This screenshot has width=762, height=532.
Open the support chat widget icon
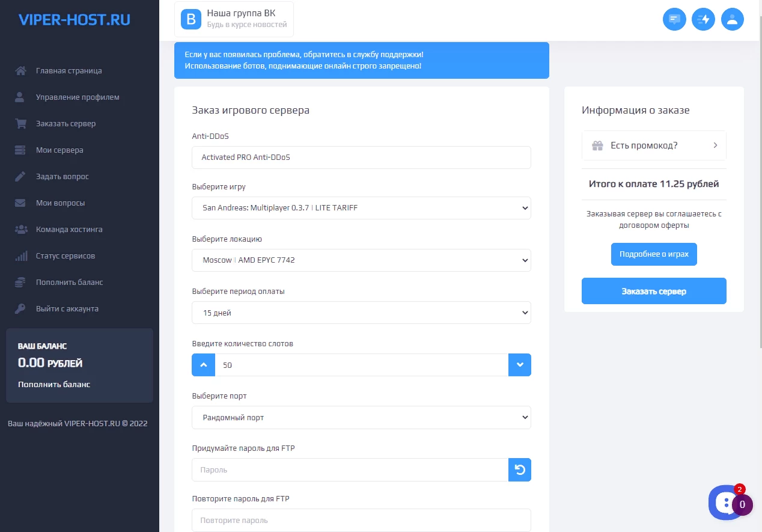(x=725, y=502)
